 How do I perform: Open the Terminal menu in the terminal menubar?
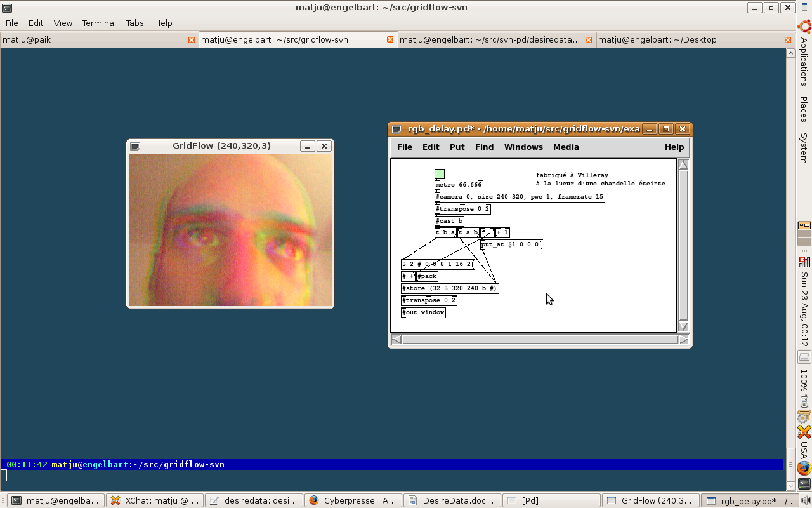tap(99, 23)
